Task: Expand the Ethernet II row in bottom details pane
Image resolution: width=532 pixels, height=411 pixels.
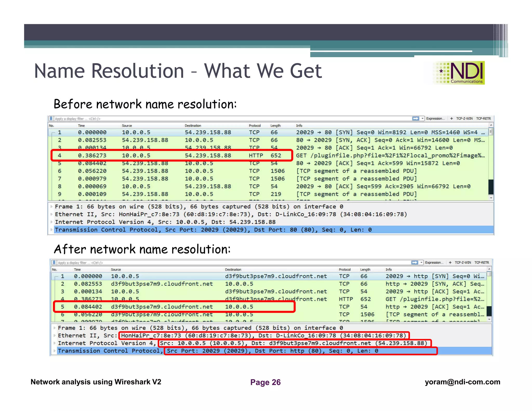Action: click(54, 335)
